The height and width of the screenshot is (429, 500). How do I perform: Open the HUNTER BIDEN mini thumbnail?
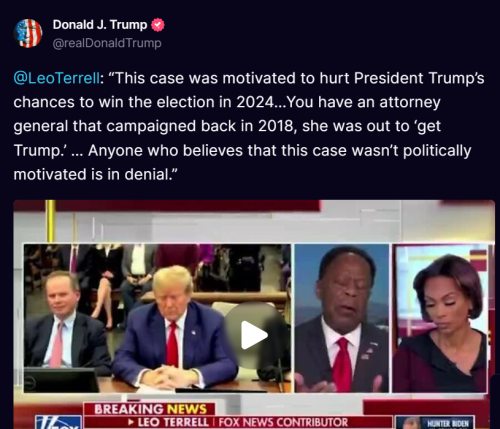tap(435, 422)
